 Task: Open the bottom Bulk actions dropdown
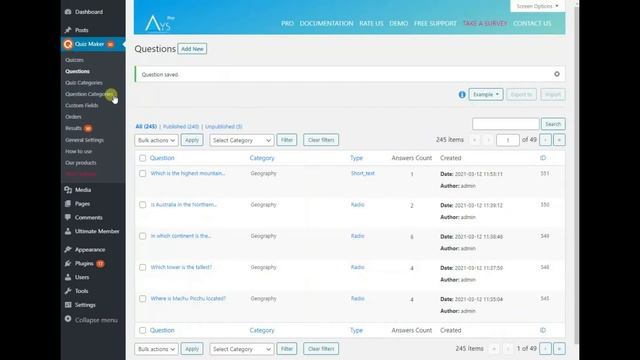point(156,349)
